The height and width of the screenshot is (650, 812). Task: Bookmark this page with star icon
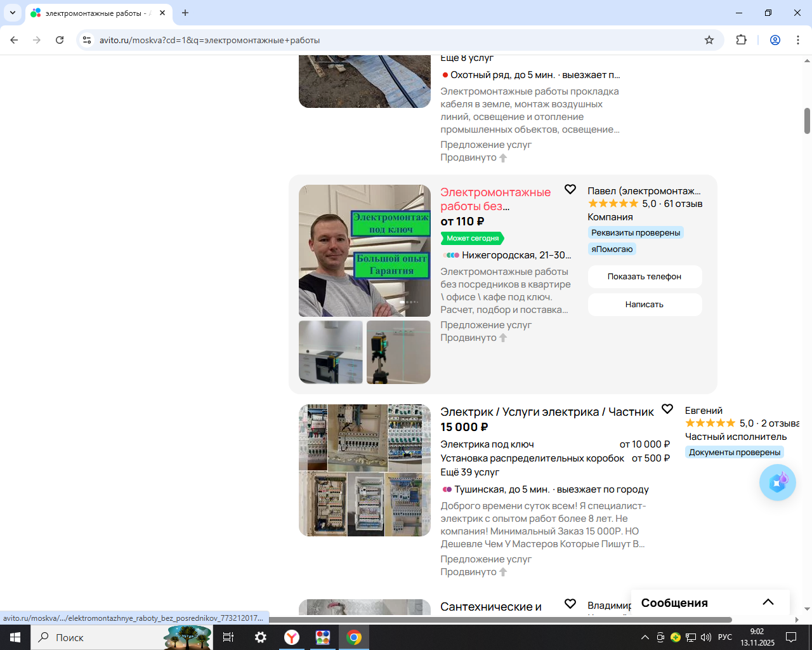click(x=709, y=40)
